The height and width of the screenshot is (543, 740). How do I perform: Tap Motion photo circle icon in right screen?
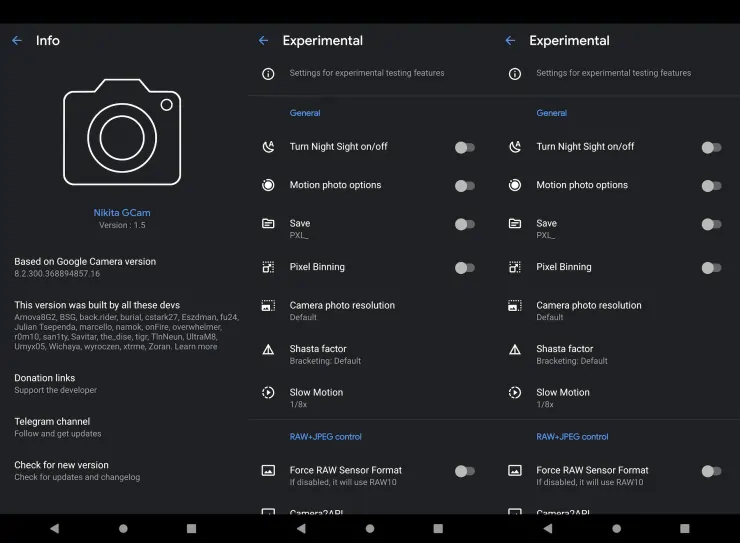[515, 185]
